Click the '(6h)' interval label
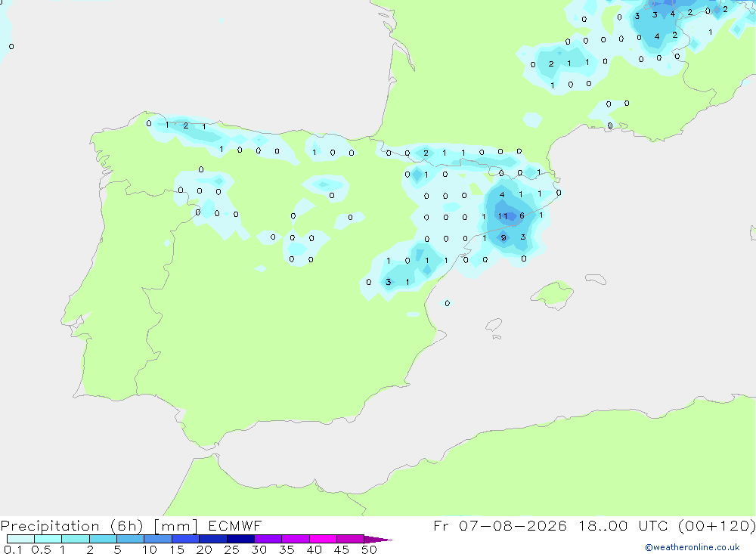Viewport: 756px width, 554px height. pos(126,526)
